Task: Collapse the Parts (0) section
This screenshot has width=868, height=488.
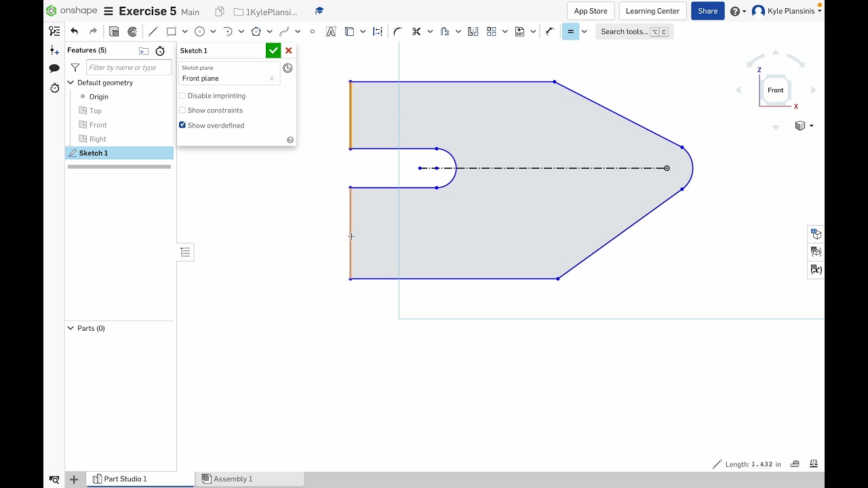Action: click(71, 329)
